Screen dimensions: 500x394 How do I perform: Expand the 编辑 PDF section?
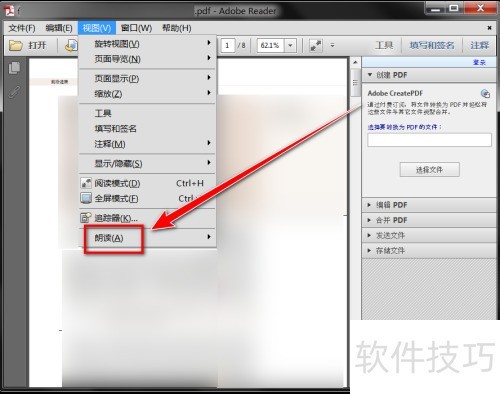point(429,205)
